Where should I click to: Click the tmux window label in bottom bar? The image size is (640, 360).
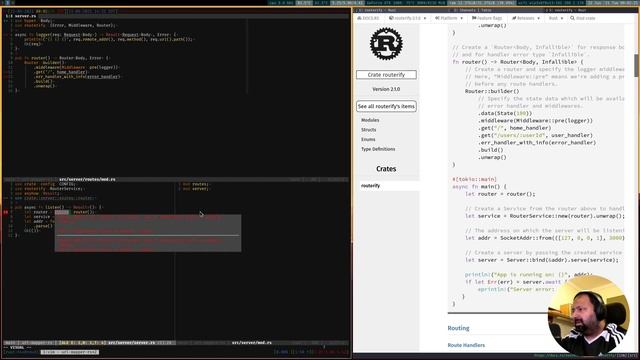pos(69,352)
